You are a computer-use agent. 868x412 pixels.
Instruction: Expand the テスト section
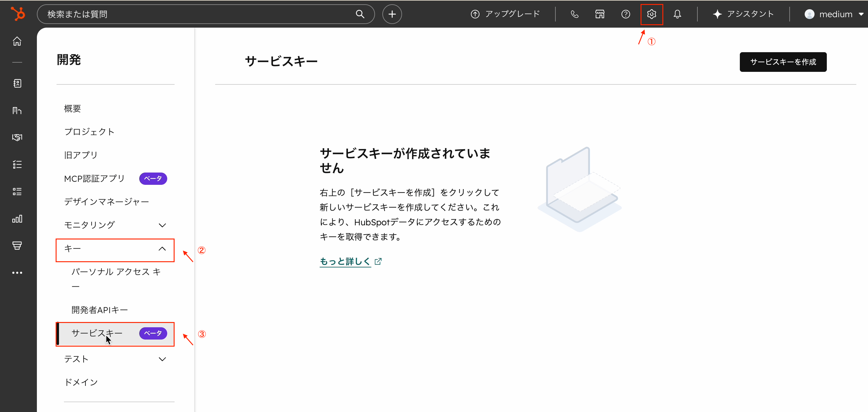[115, 359]
